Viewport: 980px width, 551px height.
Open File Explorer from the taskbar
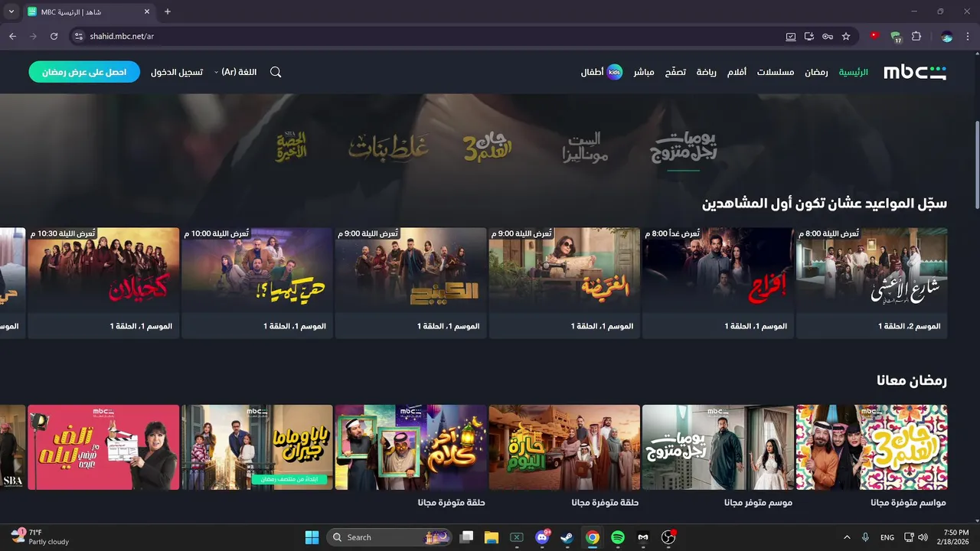click(491, 537)
